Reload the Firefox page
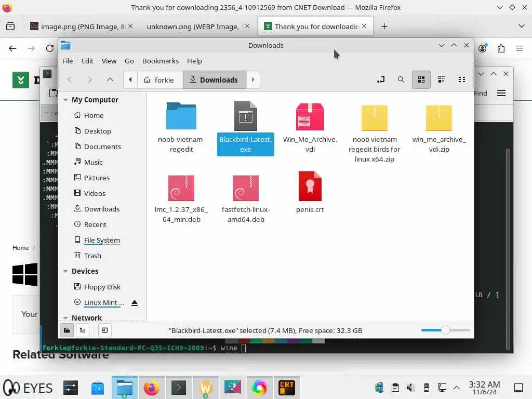Image resolution: width=532 pixels, height=399 pixels. 49,48
